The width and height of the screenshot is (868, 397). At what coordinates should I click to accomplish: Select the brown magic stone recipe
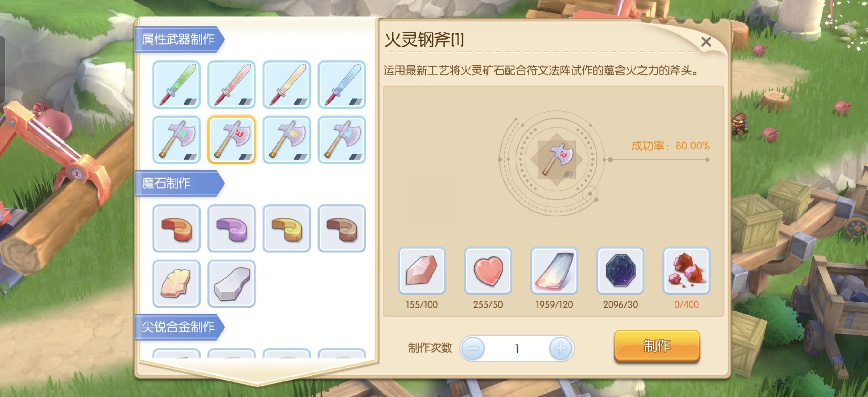(342, 229)
